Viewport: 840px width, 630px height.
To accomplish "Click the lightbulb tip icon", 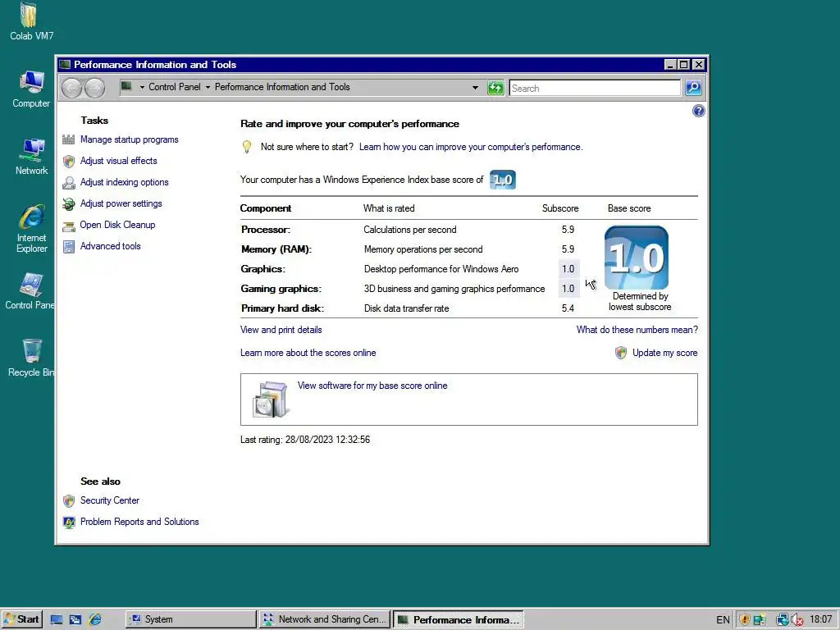I will click(x=246, y=147).
